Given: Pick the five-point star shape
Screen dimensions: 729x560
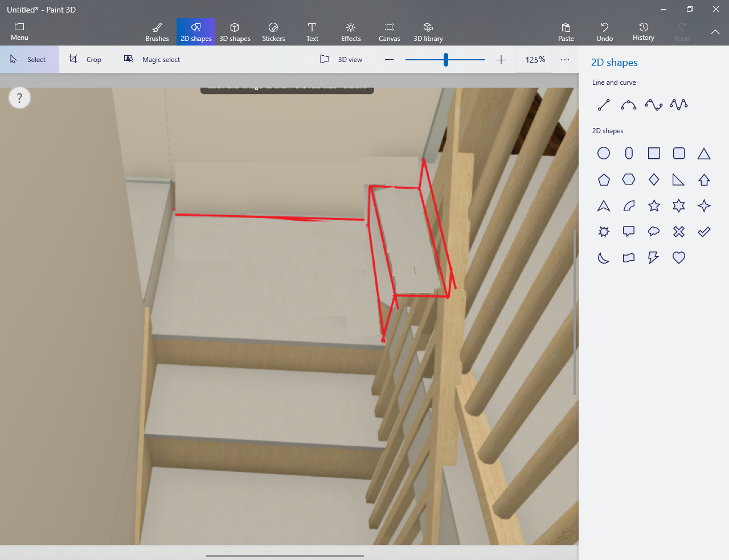Looking at the screenshot, I should [654, 206].
